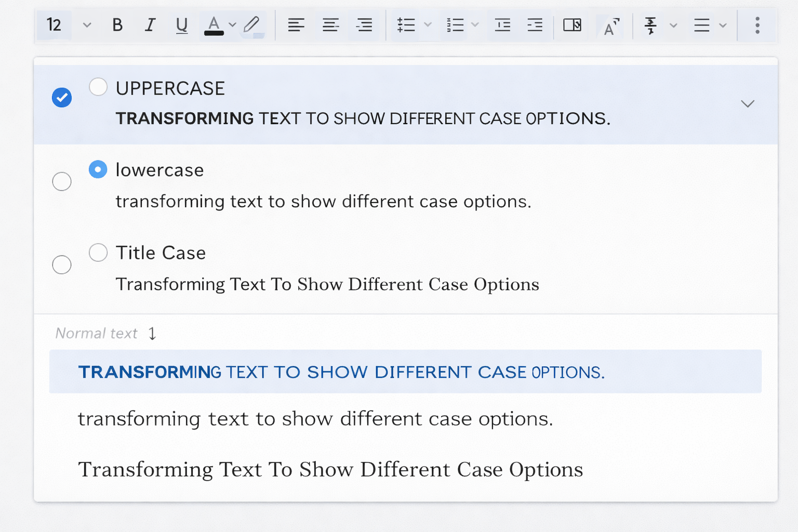Image resolution: width=798 pixels, height=532 pixels.
Task: Apply a bulleted list
Action: tap(406, 25)
